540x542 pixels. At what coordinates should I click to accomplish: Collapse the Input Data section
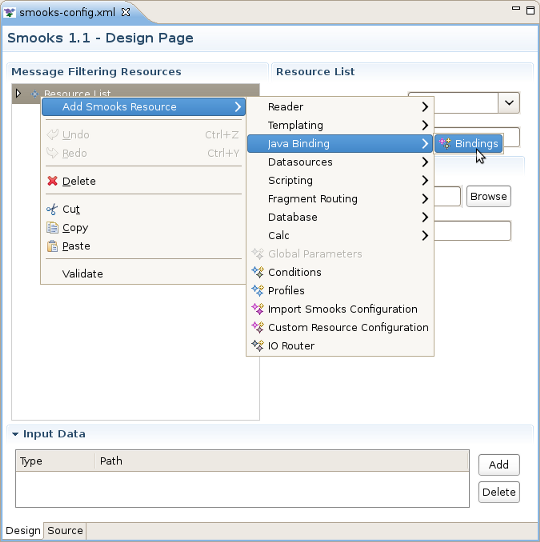click(15, 434)
